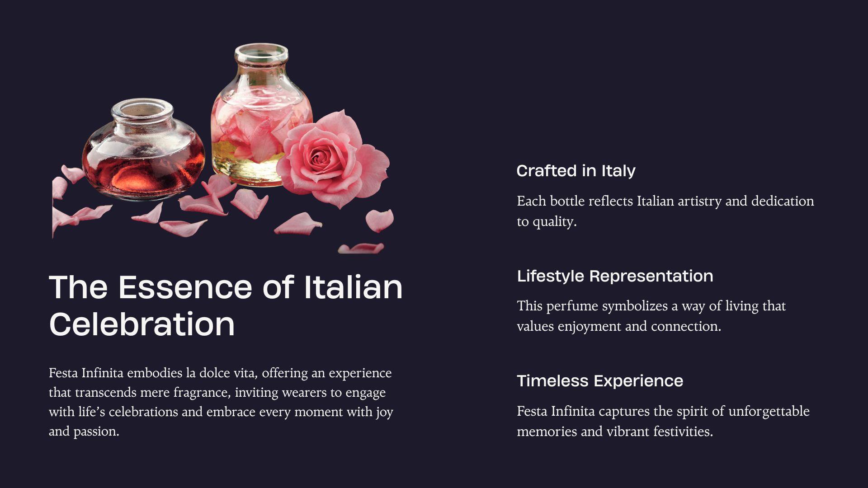Click the "Timeless Experience" heading
The height and width of the screenshot is (488, 868).
tap(599, 381)
